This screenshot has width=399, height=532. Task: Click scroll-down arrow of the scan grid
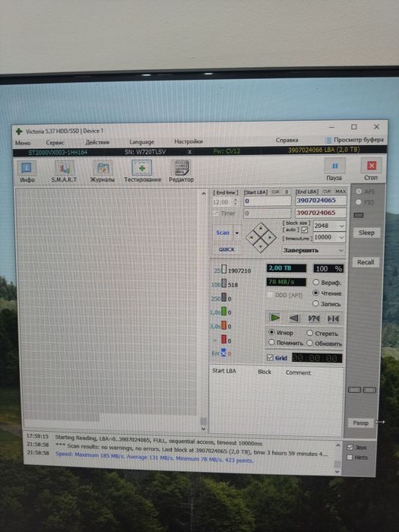204,429
